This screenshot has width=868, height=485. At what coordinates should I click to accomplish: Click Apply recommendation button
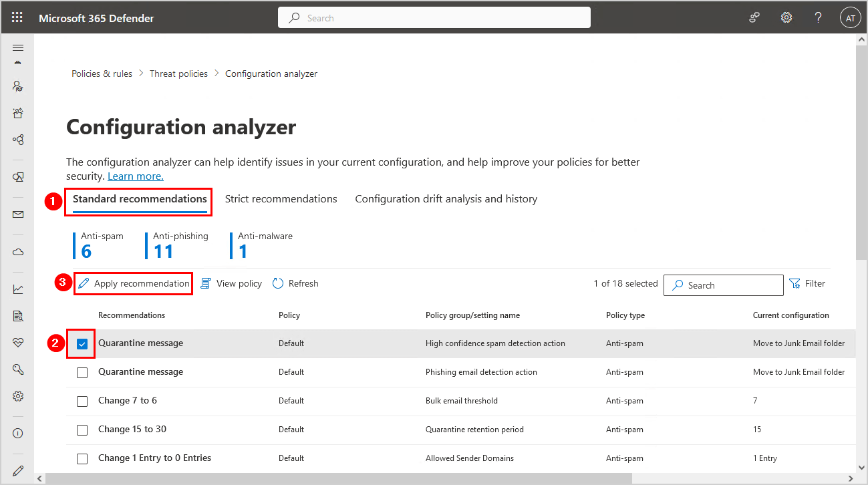134,284
